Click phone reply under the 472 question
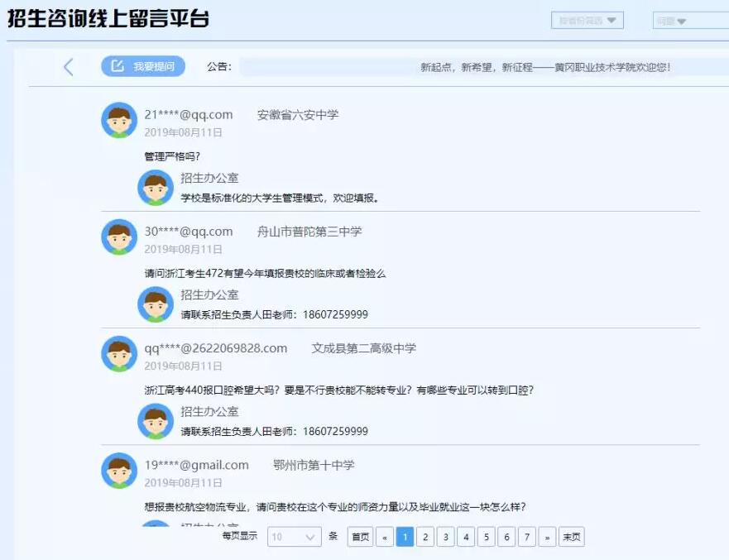The image size is (729, 560). pyautogui.click(x=274, y=314)
